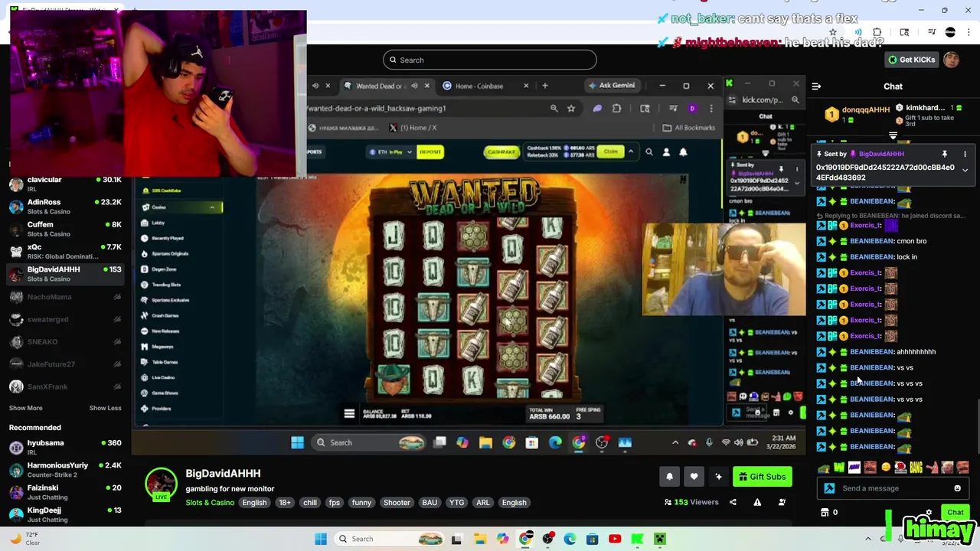Click the CASHRAKE button

click(501, 152)
